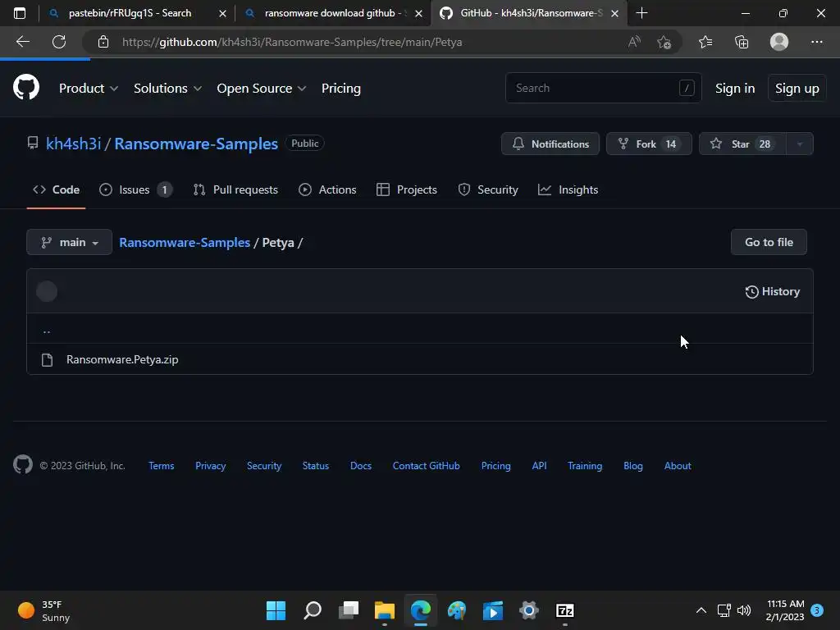840x630 pixels.
Task: Click the GitHub footer logo
Action: [23, 464]
